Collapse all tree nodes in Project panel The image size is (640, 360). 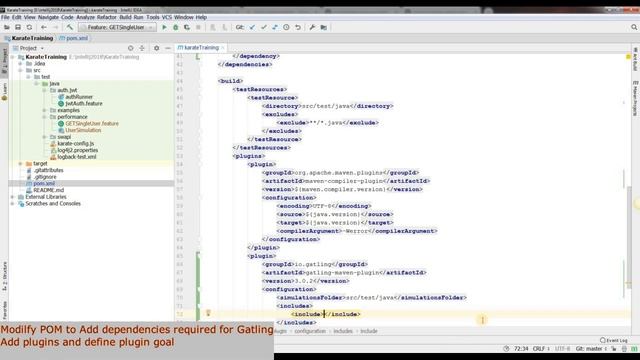tap(142, 48)
